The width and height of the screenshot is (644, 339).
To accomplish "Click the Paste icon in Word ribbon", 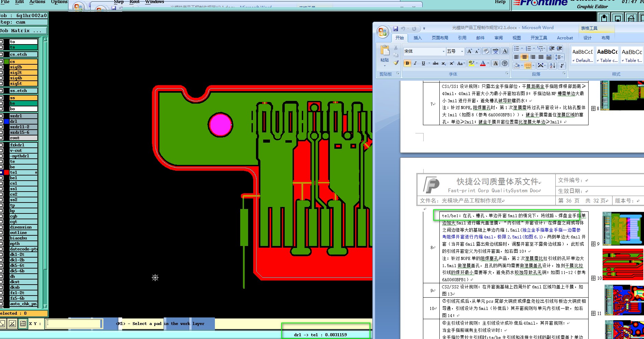I will click(385, 51).
